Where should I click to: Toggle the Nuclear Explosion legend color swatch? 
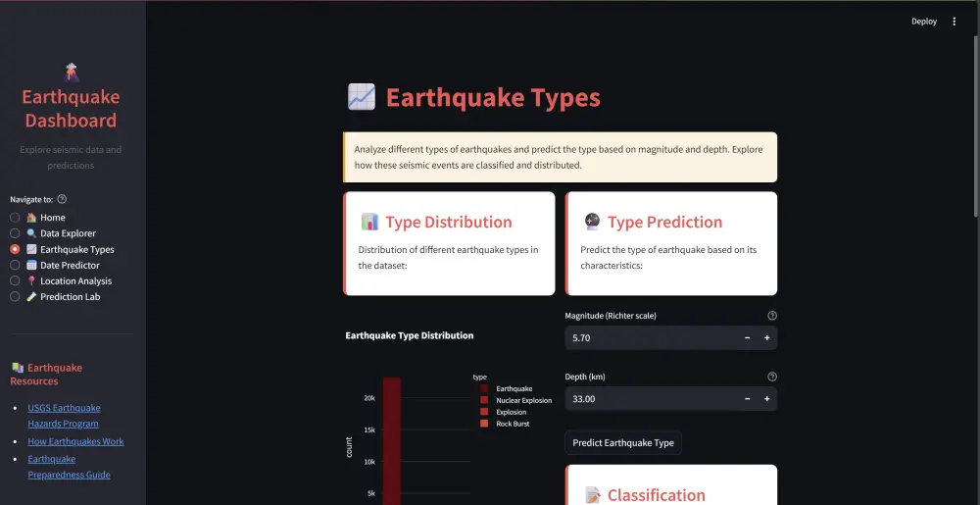tap(484, 400)
